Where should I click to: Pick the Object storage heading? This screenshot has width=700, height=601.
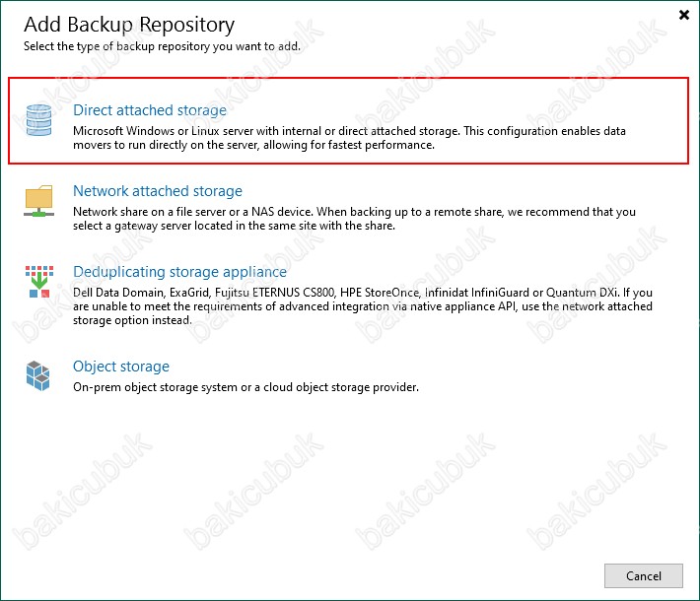point(120,367)
